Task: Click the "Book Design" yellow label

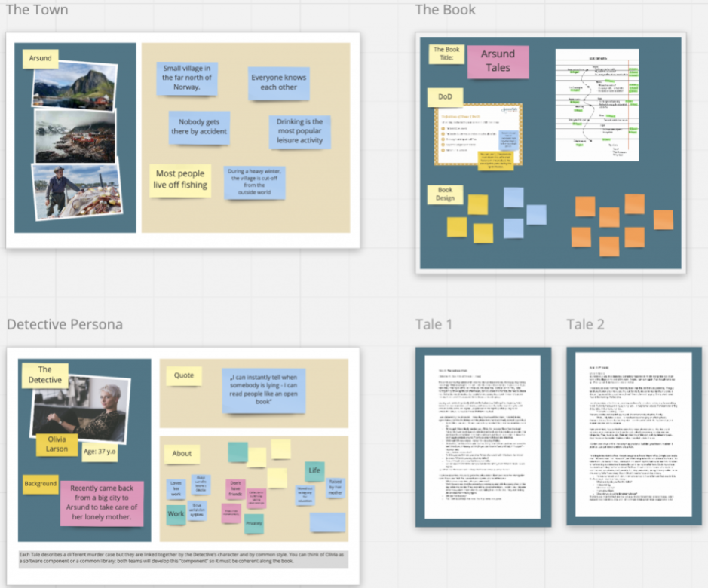Action: tap(445, 194)
